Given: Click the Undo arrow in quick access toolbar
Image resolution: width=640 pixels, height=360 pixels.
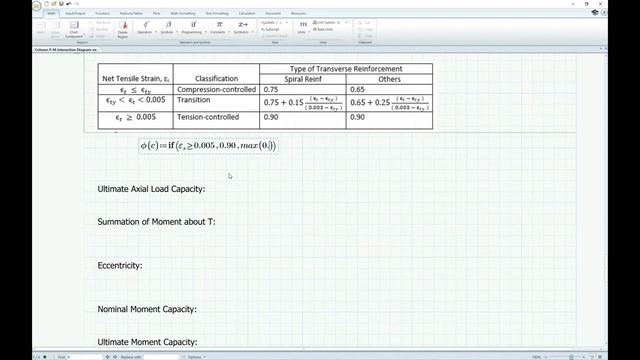Looking at the screenshot, I should pyautogui.click(x=69, y=4).
